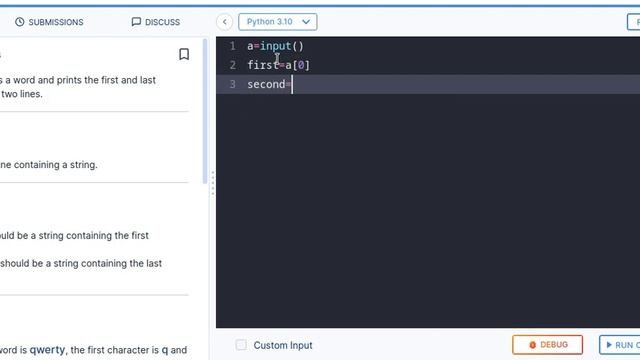
Task: Click the Run Code button
Action: tap(620, 345)
